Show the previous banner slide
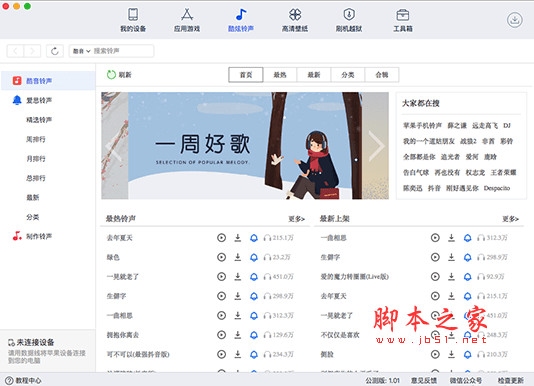Image resolution: width=534 pixels, height=386 pixels. (114, 146)
